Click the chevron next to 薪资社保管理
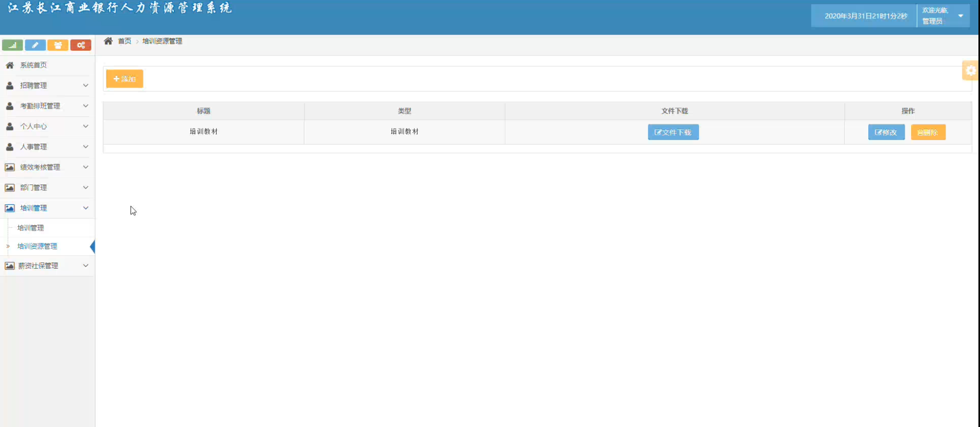980x427 pixels. point(86,266)
